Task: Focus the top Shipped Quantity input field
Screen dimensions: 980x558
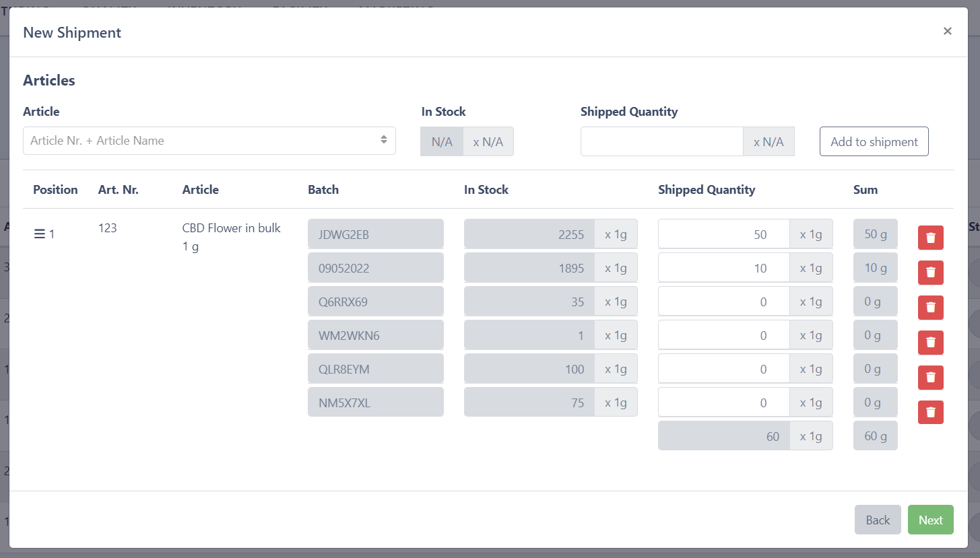Action: 661,141
